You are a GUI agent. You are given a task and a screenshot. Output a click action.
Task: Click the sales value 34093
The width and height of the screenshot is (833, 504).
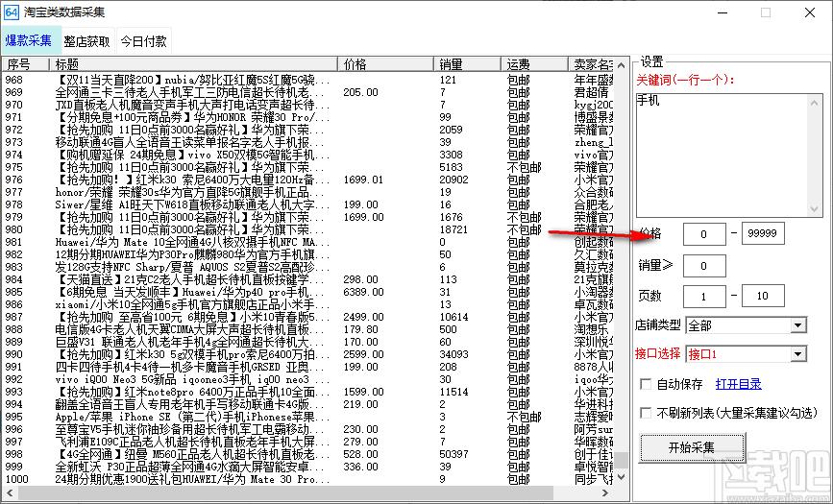click(453, 354)
